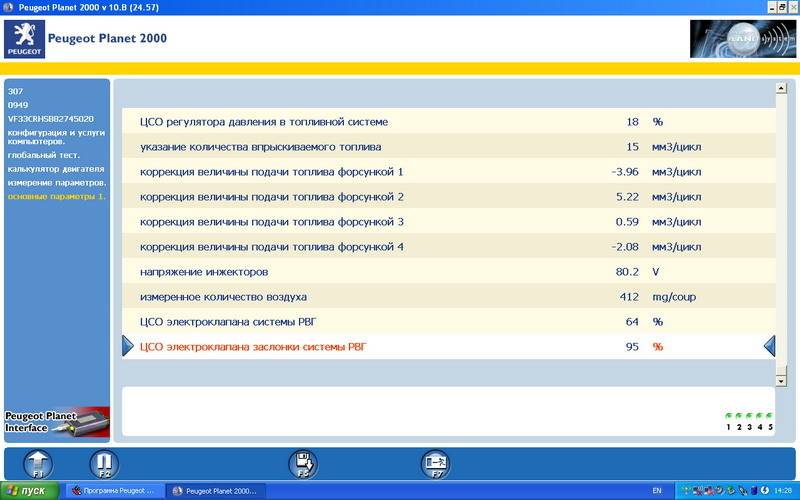Click the right blue arrow on highlighted row
Screen dimensions: 800x500
pyautogui.click(x=769, y=346)
